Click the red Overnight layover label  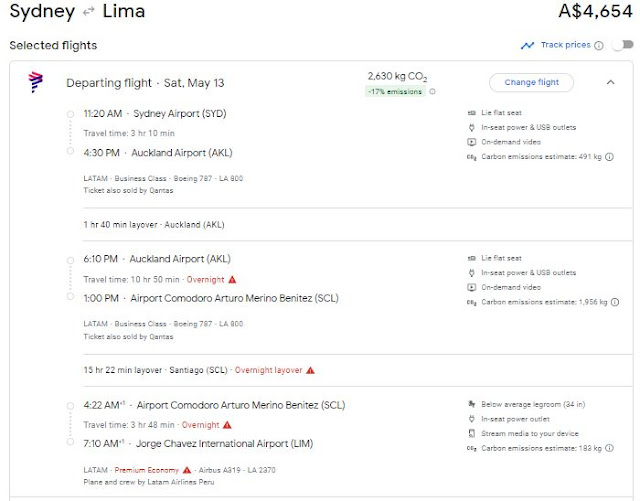pos(268,370)
